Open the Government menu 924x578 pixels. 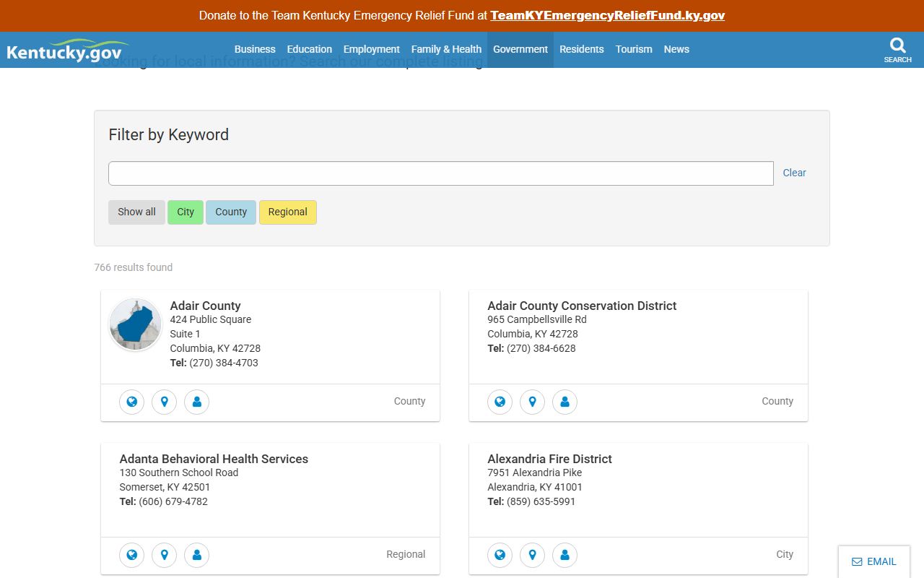pyautogui.click(x=520, y=49)
